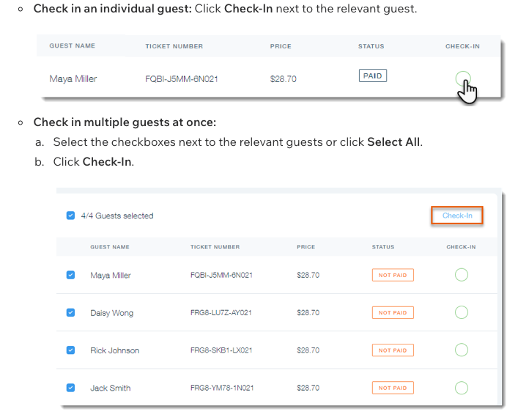Uncheck the 4/4 Guests selected checkbox
The height and width of the screenshot is (420, 518).
coord(70,215)
